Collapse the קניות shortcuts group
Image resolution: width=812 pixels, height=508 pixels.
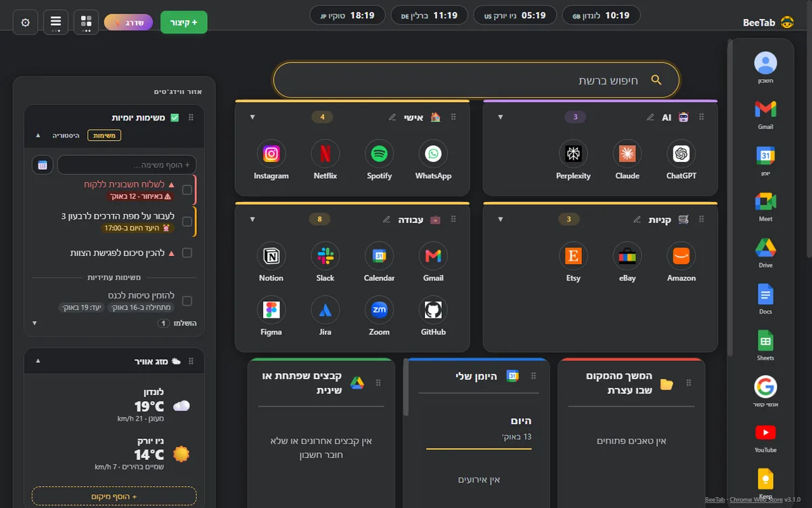pos(501,219)
